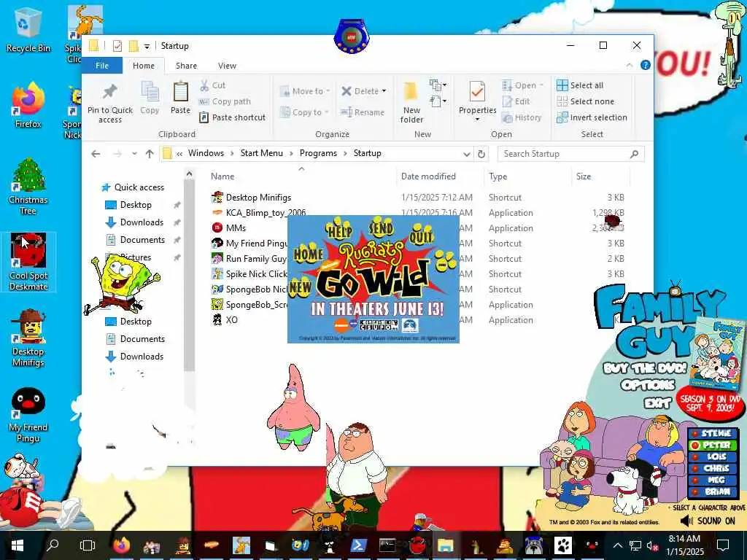Open recent locations dropdown arrow
Screen dimensions: 747x560
coord(134,154)
